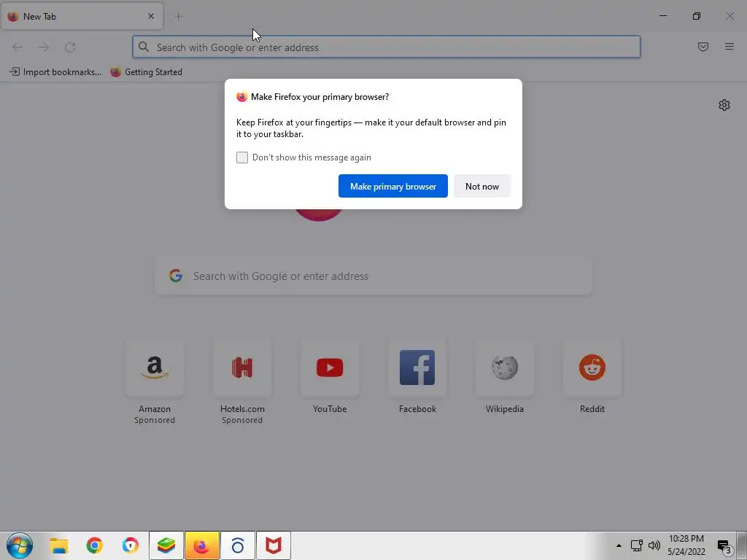Reload the current page
747x560 pixels.
pyautogui.click(x=70, y=47)
